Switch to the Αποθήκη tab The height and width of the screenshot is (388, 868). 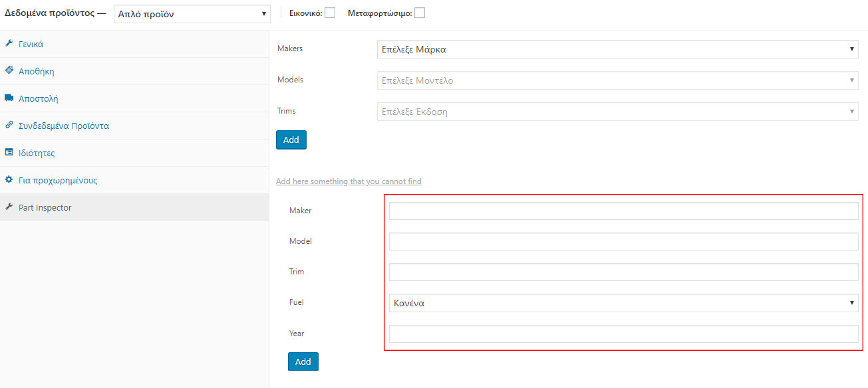37,71
